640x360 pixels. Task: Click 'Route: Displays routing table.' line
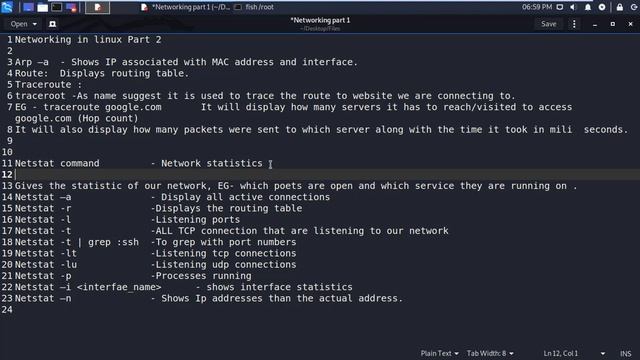[102, 73]
